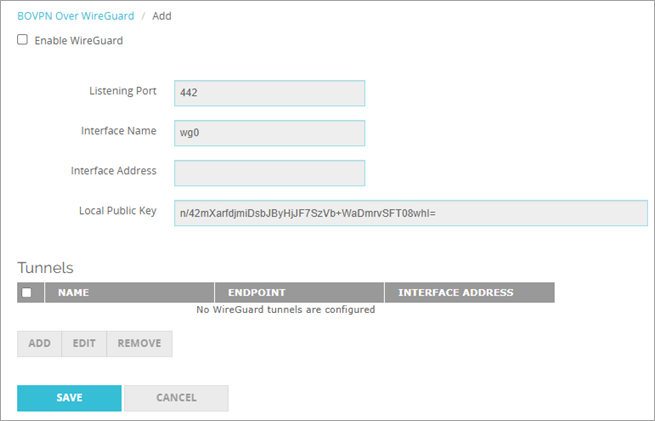Click the Add breadcrumb text
This screenshot has height=421, width=655.
pos(162,16)
